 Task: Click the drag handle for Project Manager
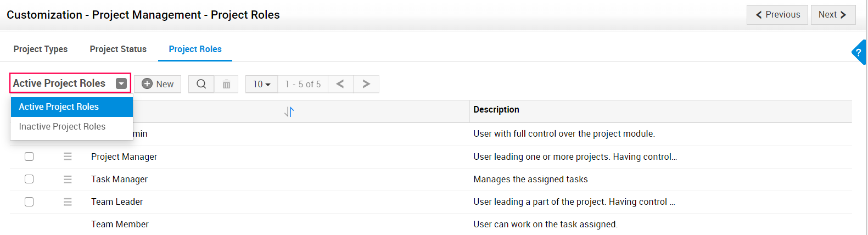[x=68, y=156]
